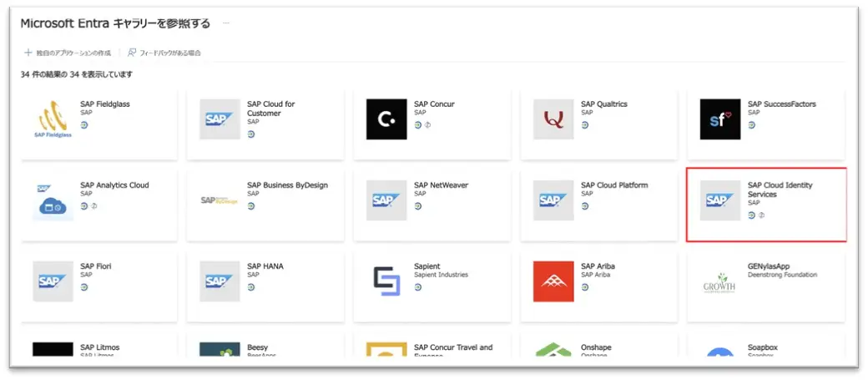Image resolution: width=868 pixels, height=380 pixels.
Task: Click the SAP NetWeaver title
Action: [440, 185]
